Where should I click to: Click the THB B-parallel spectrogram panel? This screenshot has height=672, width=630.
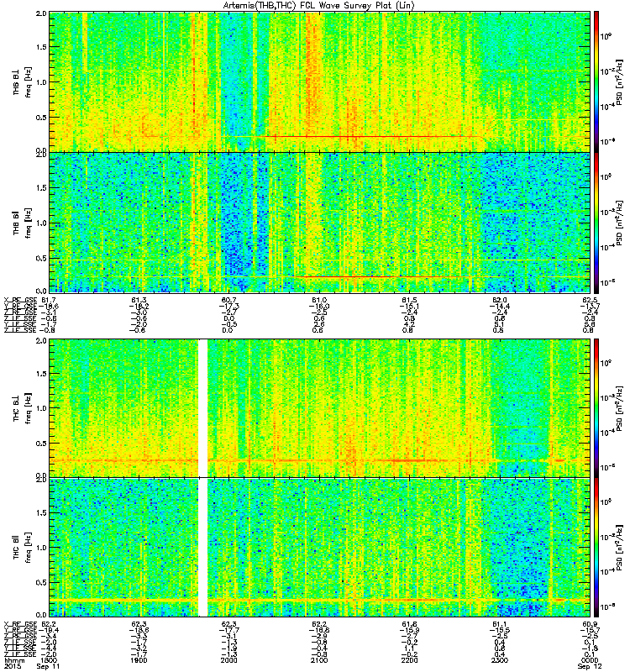pos(319,223)
